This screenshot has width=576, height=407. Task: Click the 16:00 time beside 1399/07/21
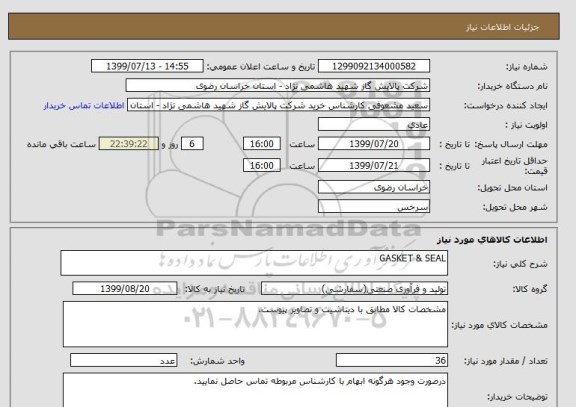click(262, 166)
